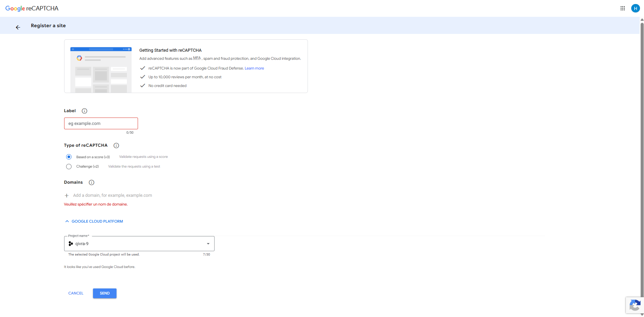Click the reCAPTCHA badge icon
Screen dimensions: 644x317
[x=635, y=306]
